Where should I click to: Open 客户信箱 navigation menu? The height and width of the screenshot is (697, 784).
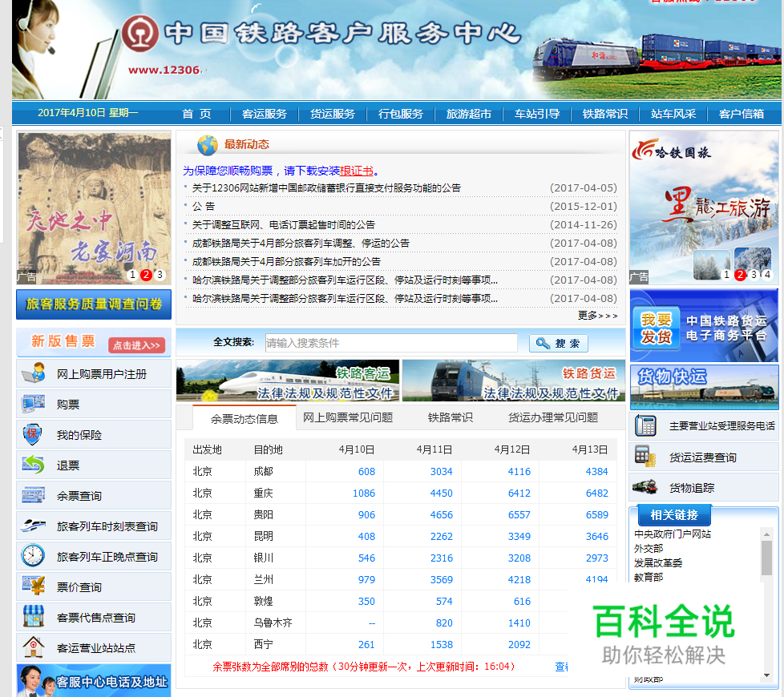click(x=741, y=114)
